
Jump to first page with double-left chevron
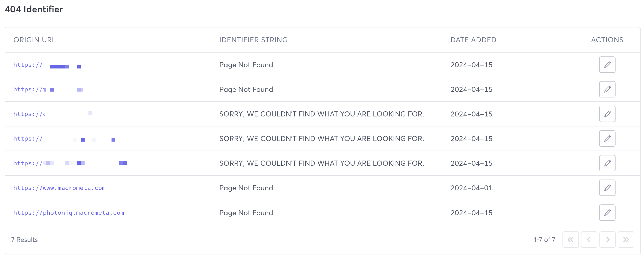point(570,240)
